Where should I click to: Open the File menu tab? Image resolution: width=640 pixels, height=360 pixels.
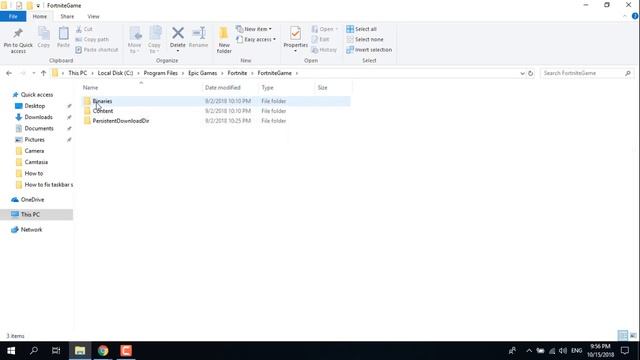pos(13,16)
